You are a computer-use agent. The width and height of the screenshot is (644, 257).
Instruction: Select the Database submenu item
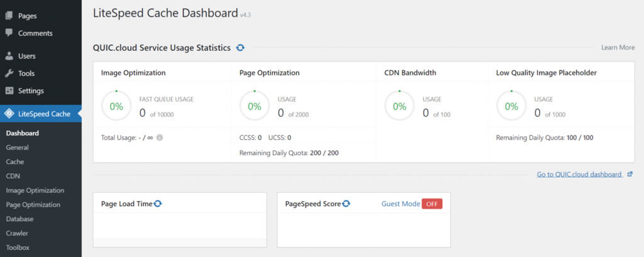[19, 219]
